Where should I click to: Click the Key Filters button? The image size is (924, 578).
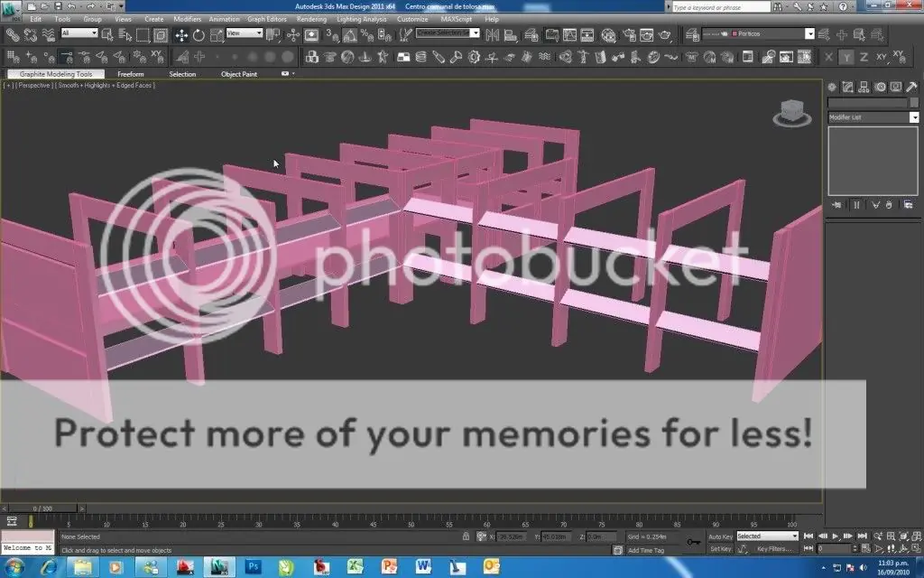point(774,548)
